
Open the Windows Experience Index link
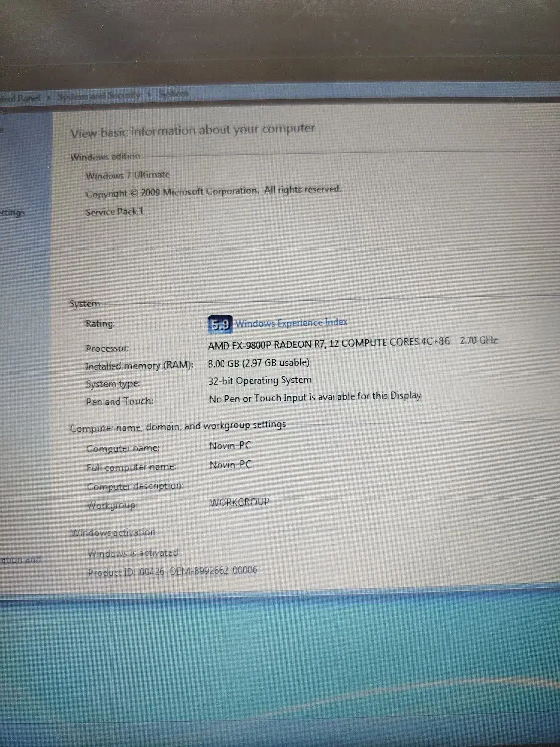pos(291,323)
